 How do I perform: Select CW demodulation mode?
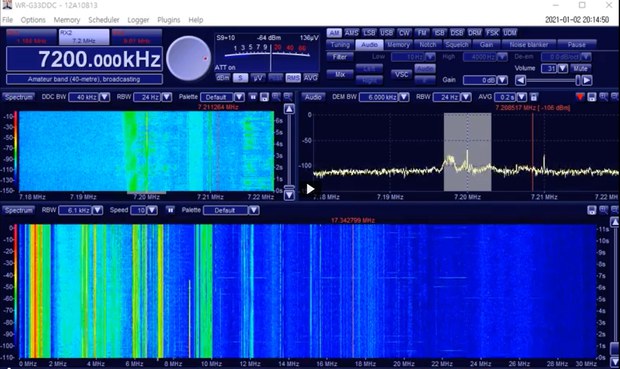click(x=404, y=32)
